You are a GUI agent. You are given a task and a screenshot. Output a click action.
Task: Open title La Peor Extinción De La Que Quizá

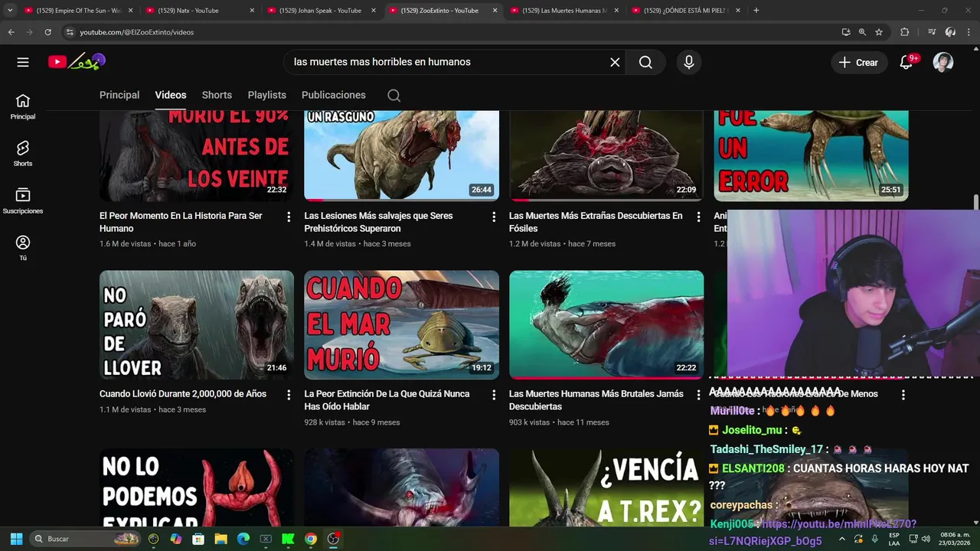387,400
